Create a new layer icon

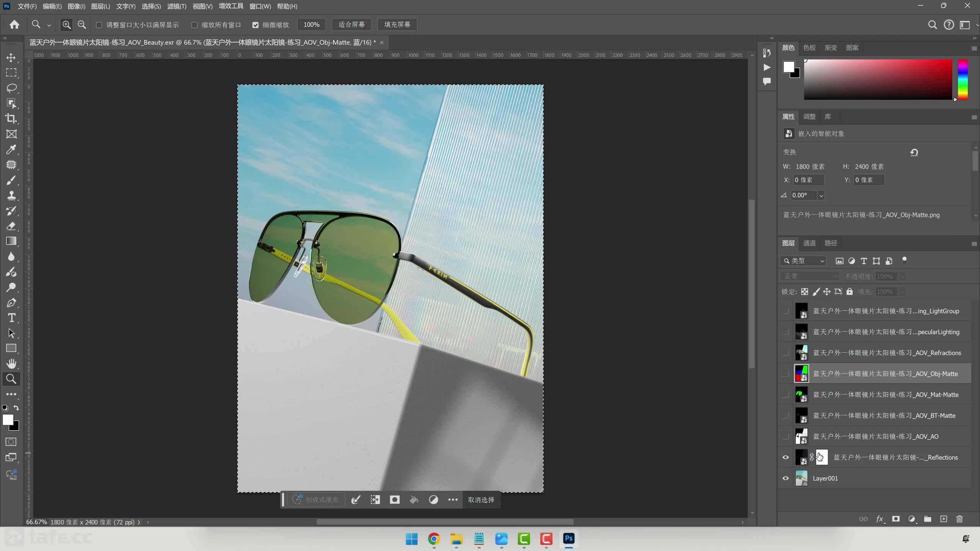point(944,519)
